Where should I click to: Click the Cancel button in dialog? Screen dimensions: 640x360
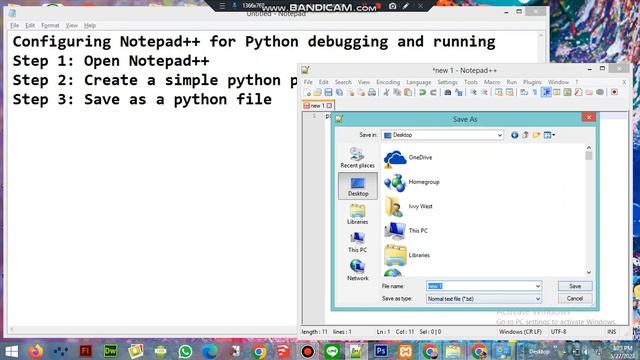tap(575, 299)
